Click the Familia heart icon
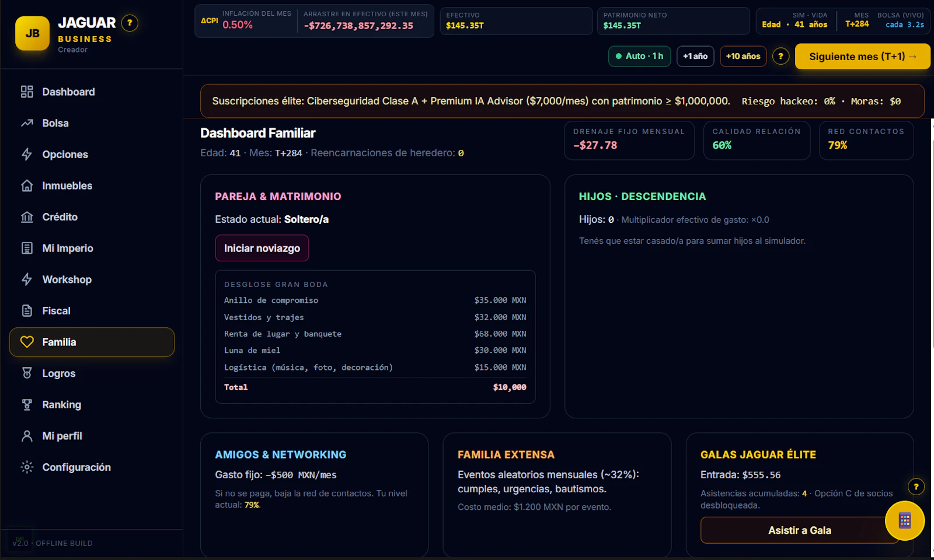Viewport: 934px width, 560px height. click(27, 342)
